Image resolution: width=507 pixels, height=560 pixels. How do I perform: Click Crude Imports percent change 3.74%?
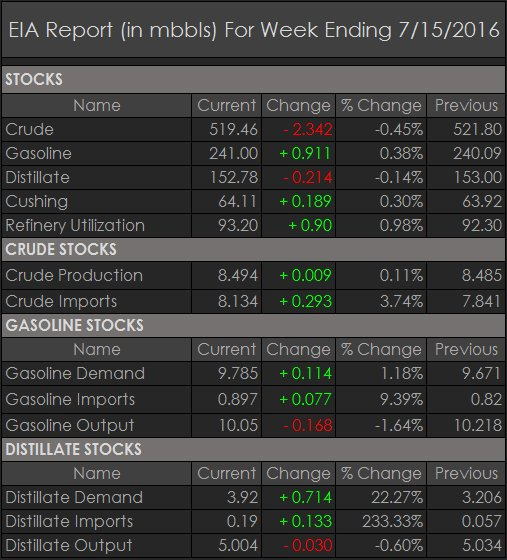tap(401, 301)
